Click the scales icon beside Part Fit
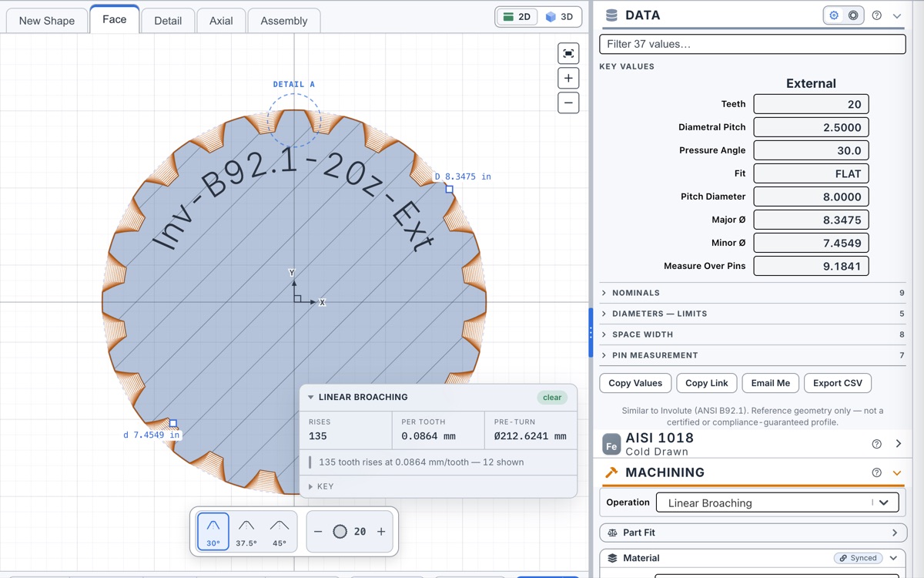Screen dimensions: 924x578 (613, 533)
